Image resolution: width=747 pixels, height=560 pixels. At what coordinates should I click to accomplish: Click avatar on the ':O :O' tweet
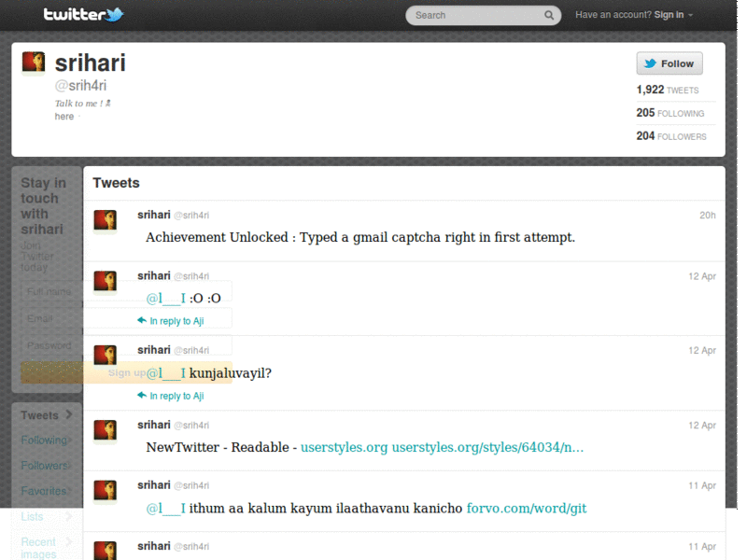(x=106, y=281)
